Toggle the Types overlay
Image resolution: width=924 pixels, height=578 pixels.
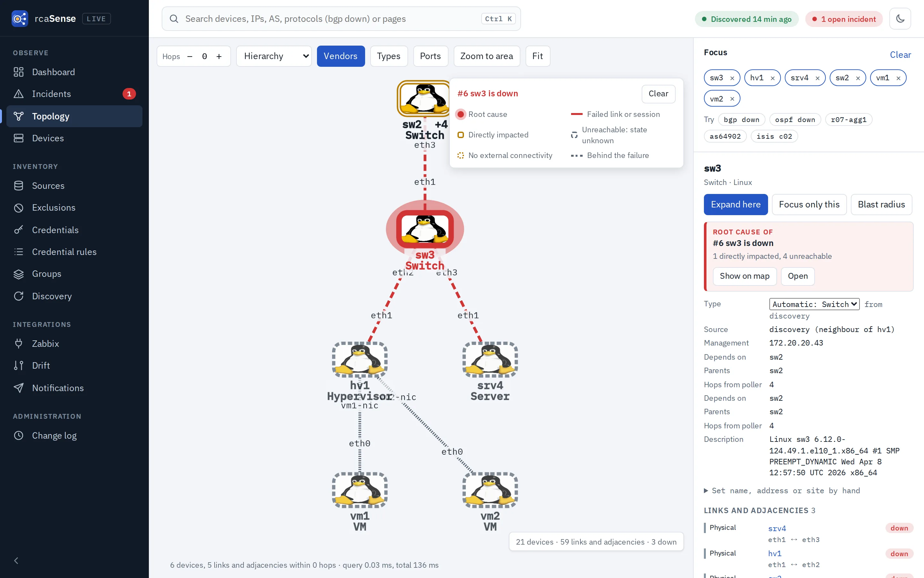pos(389,56)
